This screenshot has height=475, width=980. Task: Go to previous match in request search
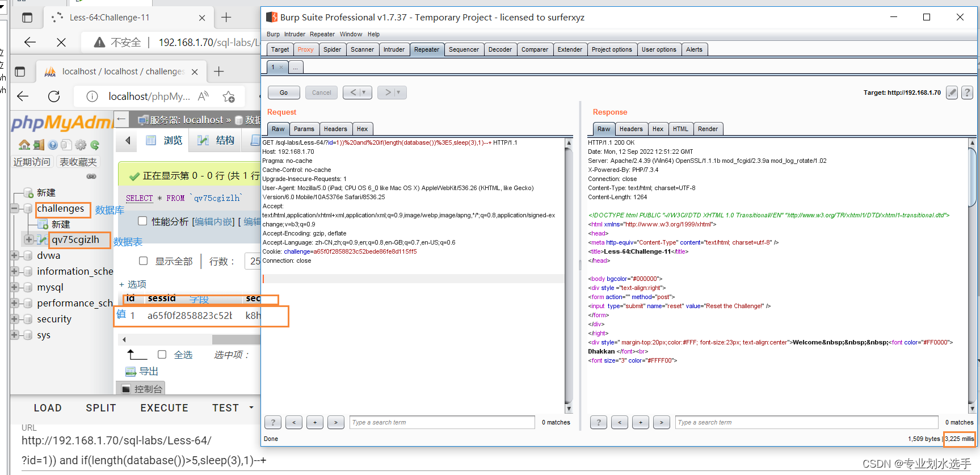pos(294,422)
